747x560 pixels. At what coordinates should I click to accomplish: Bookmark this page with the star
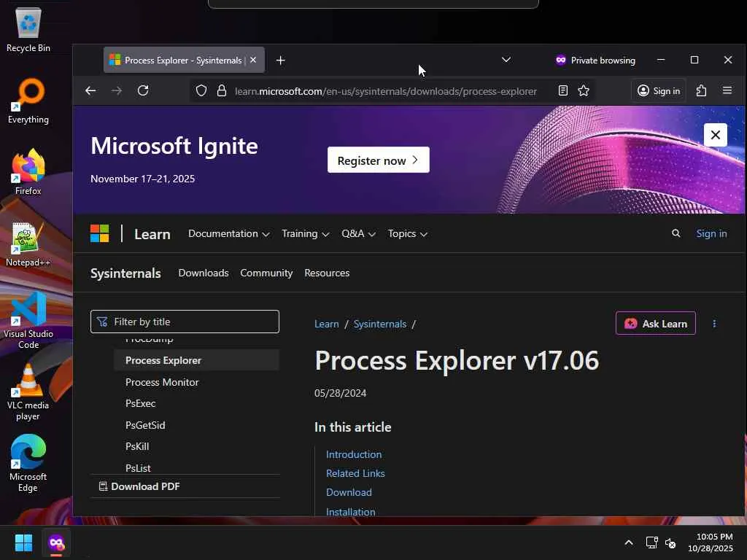pyautogui.click(x=584, y=90)
